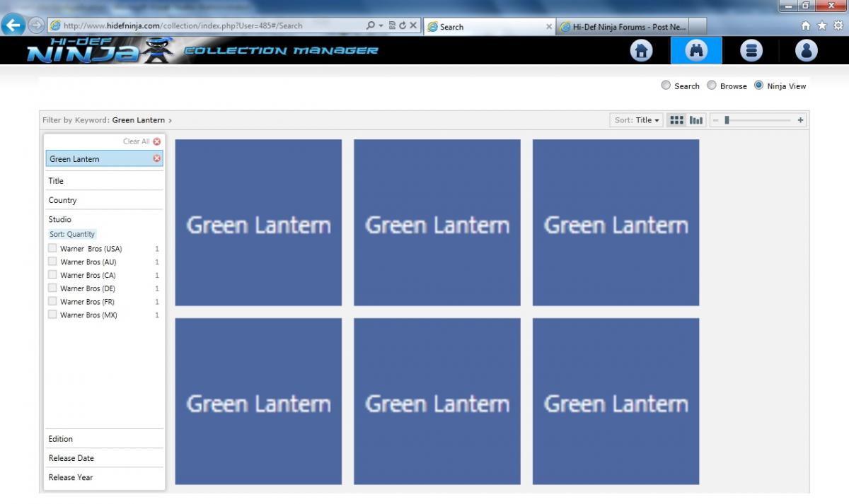This screenshot has height=504, width=849.
Task: Check the Warner Bros (AU) checkbox
Action: click(52, 262)
